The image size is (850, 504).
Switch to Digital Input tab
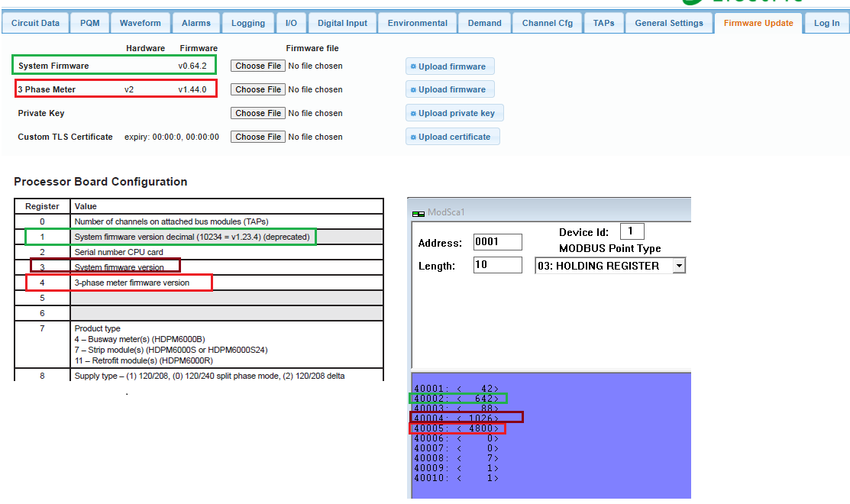tap(342, 23)
